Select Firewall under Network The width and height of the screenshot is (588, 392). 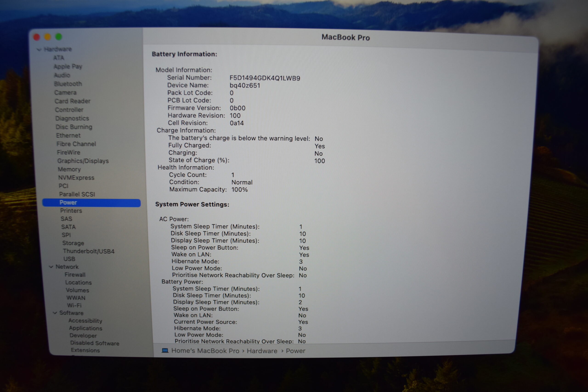coord(75,275)
